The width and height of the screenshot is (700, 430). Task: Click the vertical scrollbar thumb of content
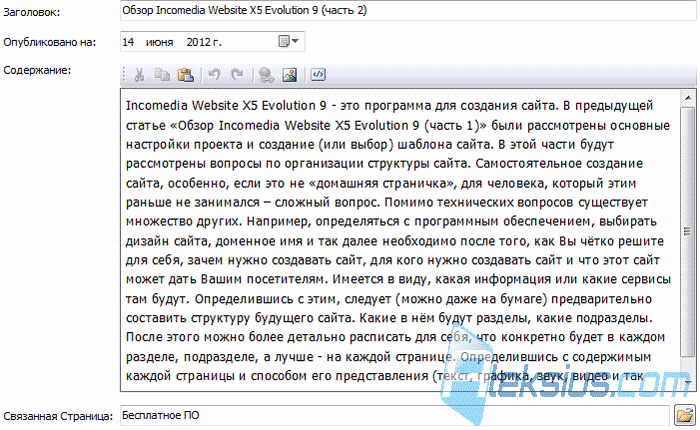688,231
